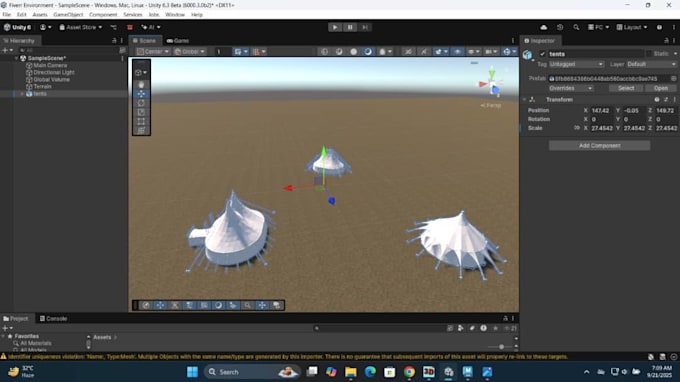Switch to the Game tab
This screenshot has height=382, width=680.
pos(178,41)
